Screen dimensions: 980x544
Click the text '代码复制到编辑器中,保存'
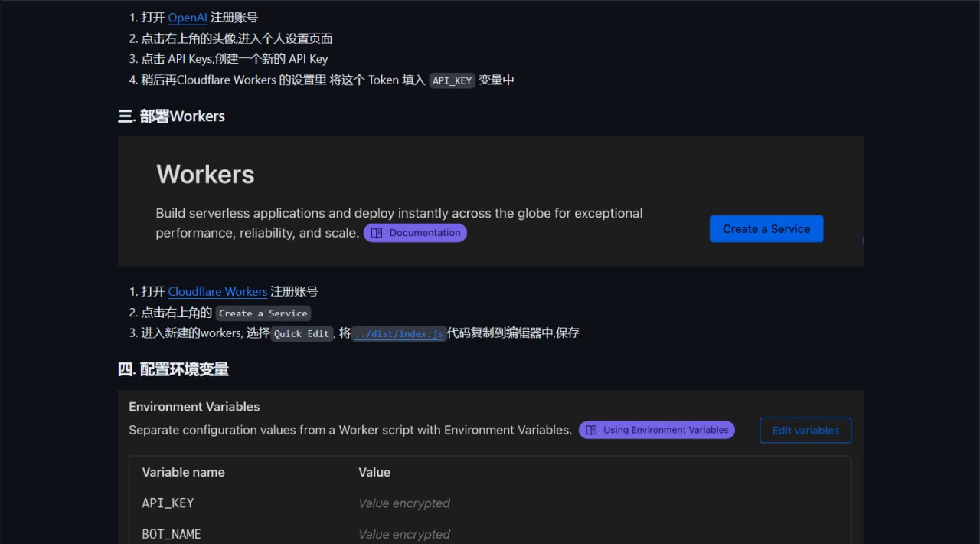point(514,333)
